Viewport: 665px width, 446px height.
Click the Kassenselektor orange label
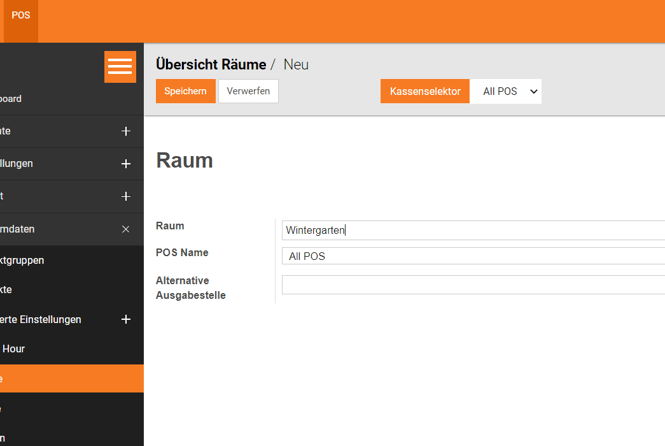point(425,91)
